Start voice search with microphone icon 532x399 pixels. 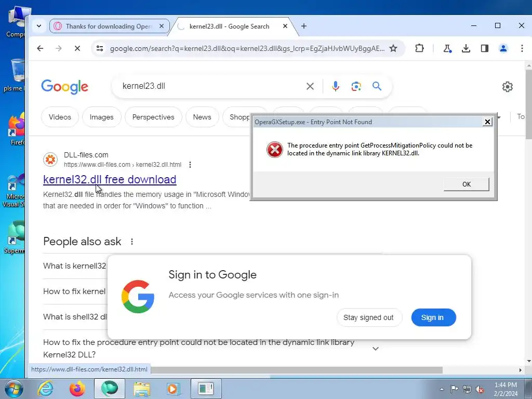[x=335, y=86]
